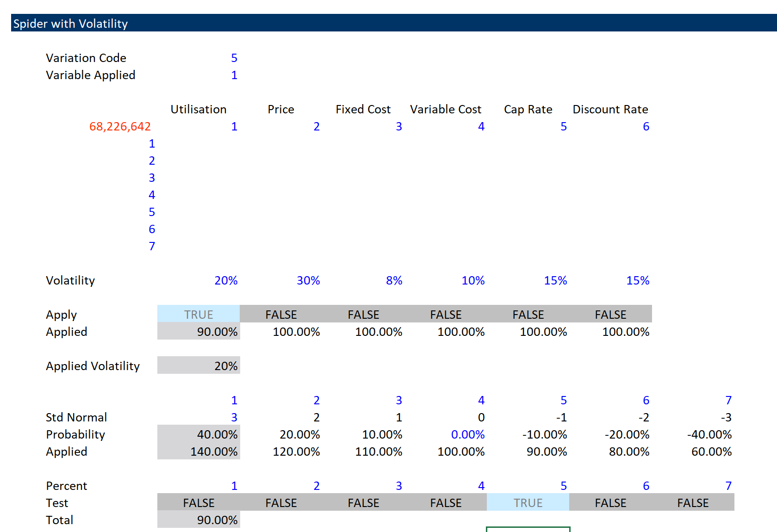Edit the Price volatility of 30%
The image size is (777, 532).
coord(308,280)
